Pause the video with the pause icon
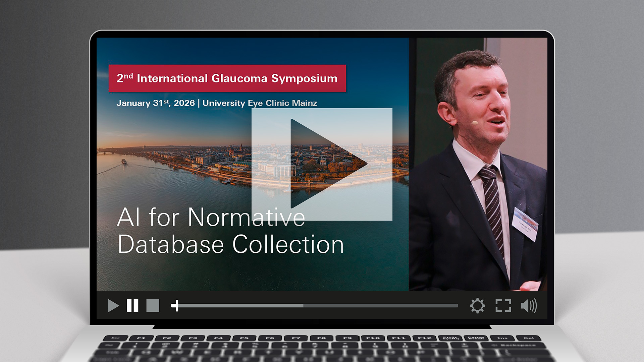Viewport: 644px width, 362px height. pos(132,306)
